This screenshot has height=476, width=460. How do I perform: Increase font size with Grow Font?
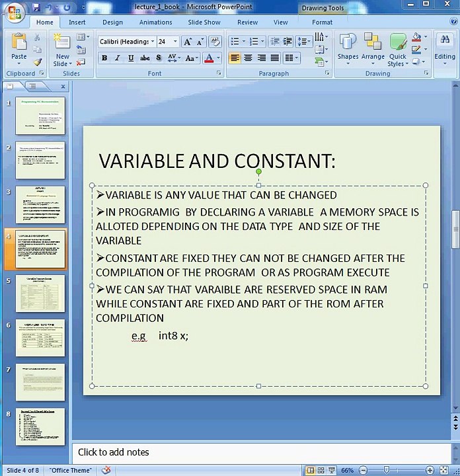click(x=188, y=42)
